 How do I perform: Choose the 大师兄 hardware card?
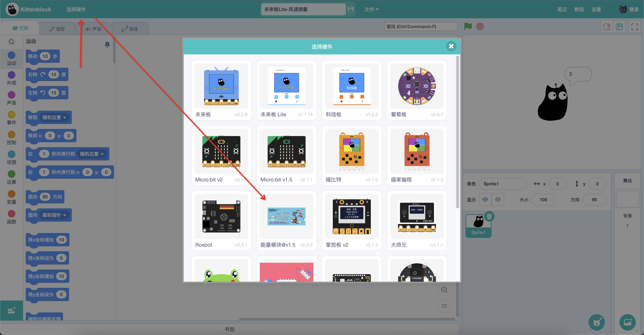click(x=417, y=220)
